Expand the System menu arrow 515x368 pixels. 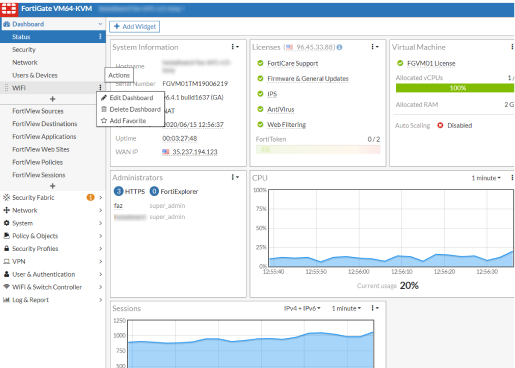point(100,223)
